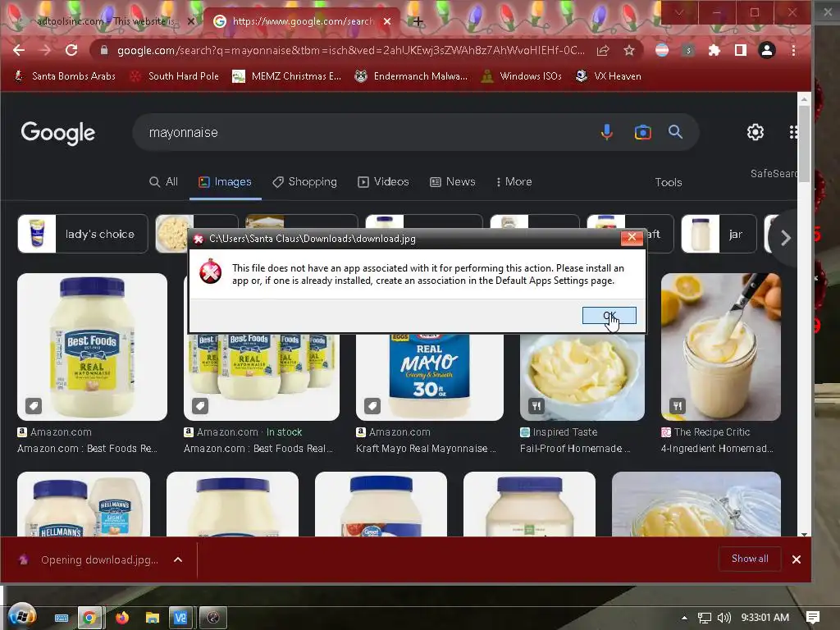840x630 pixels.
Task: Close the google.com/search browser tab
Action: pyautogui.click(x=387, y=21)
